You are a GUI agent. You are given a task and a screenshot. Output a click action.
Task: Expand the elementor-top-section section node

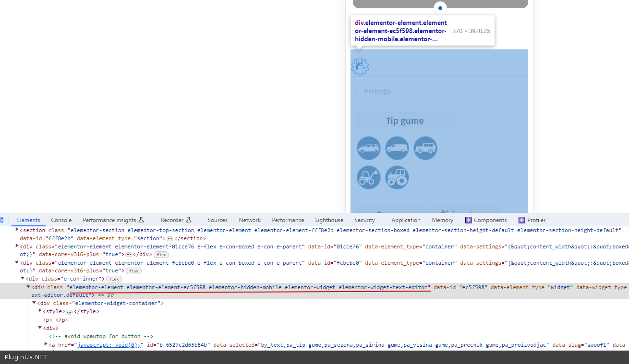point(17,230)
